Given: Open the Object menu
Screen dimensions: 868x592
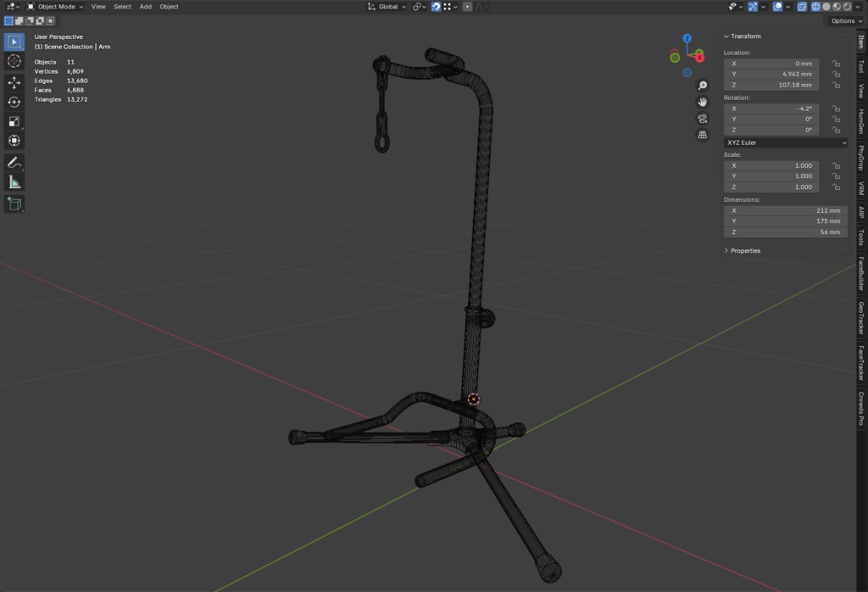Looking at the screenshot, I should (x=169, y=7).
